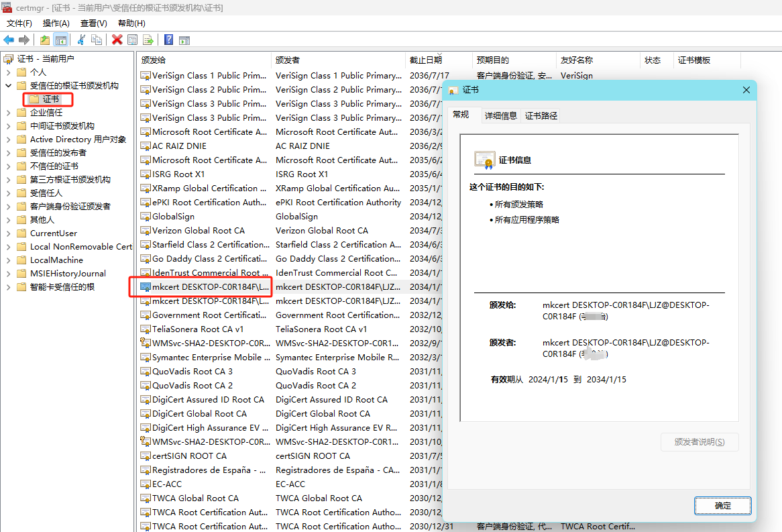Expand the 中间证书颁发机构 folder
The height and width of the screenshot is (532, 782).
pyautogui.click(x=7, y=125)
